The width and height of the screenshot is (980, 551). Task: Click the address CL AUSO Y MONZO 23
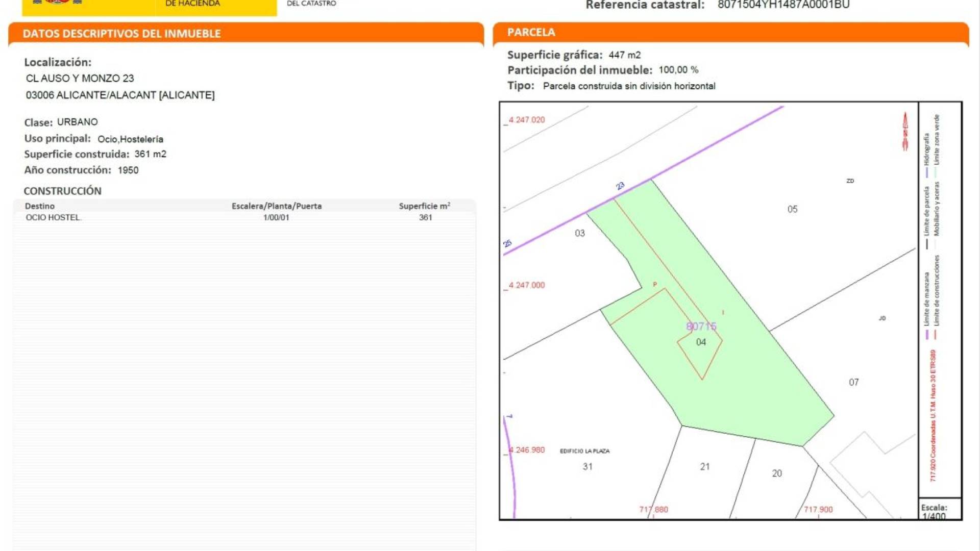(80, 79)
